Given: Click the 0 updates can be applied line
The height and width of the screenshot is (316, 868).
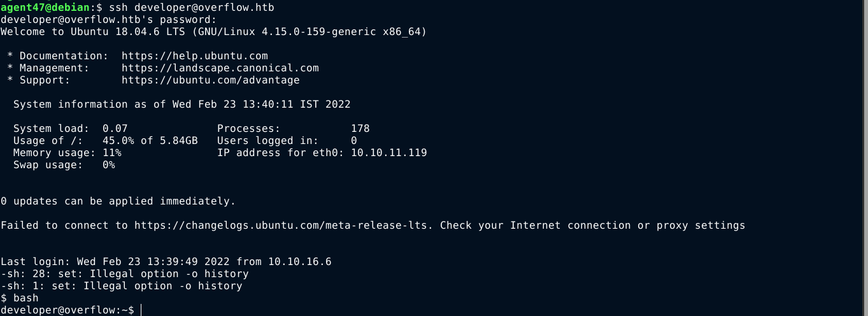Looking at the screenshot, I should coord(118,201).
